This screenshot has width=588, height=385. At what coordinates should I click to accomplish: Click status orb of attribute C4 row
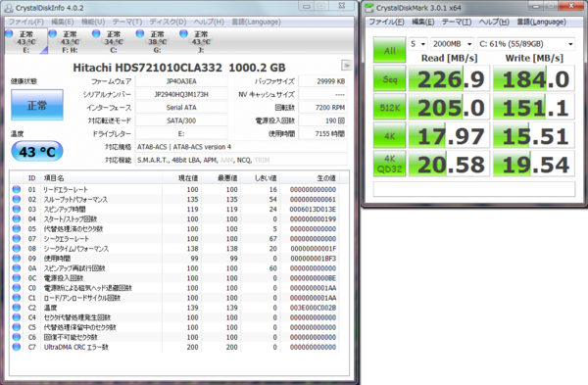(16, 317)
